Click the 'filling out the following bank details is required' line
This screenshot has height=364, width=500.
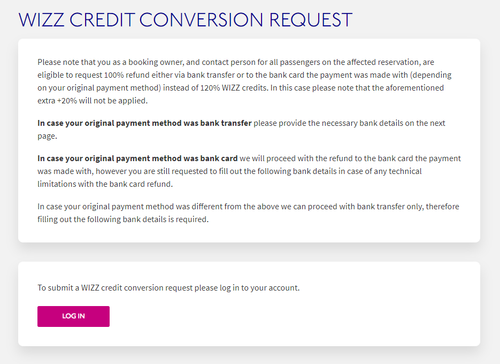click(x=123, y=219)
